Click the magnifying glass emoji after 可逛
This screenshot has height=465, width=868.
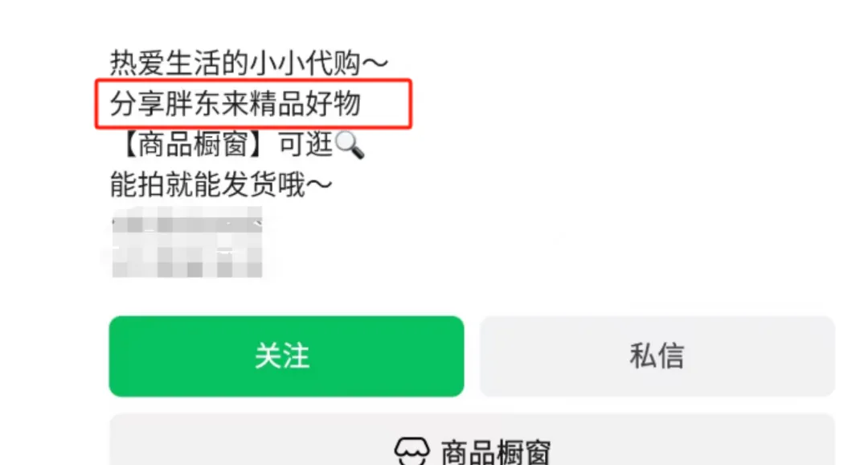pyautogui.click(x=350, y=145)
